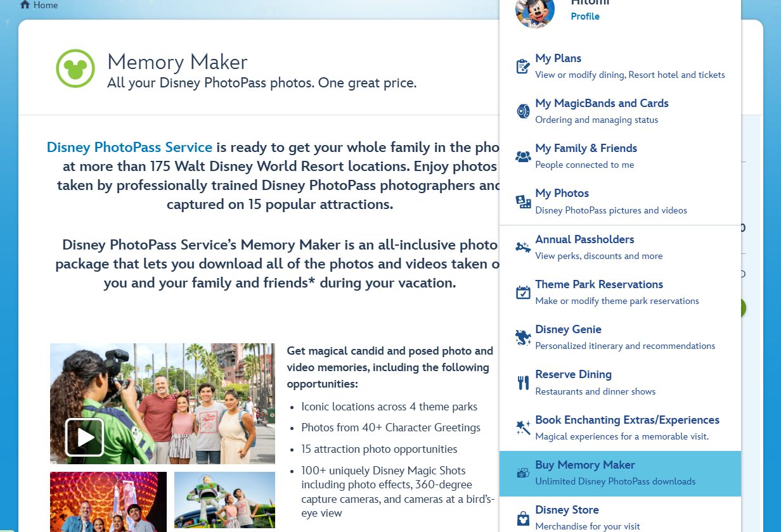Open the Profile link under the avatar
The width and height of the screenshot is (781, 532).
[584, 16]
